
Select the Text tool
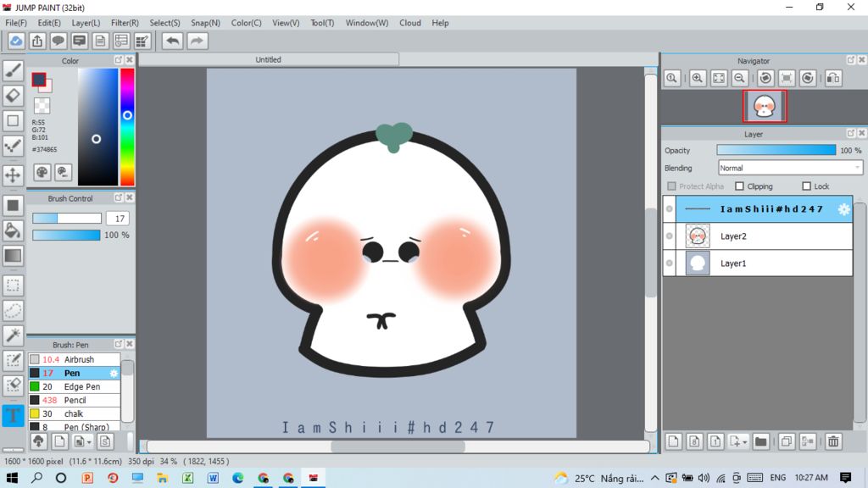click(x=13, y=415)
